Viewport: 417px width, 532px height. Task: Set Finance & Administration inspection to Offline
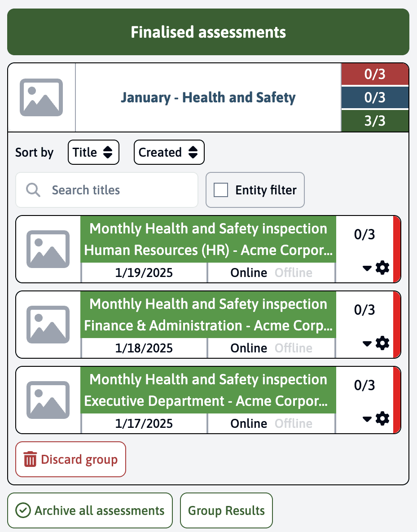pos(294,348)
